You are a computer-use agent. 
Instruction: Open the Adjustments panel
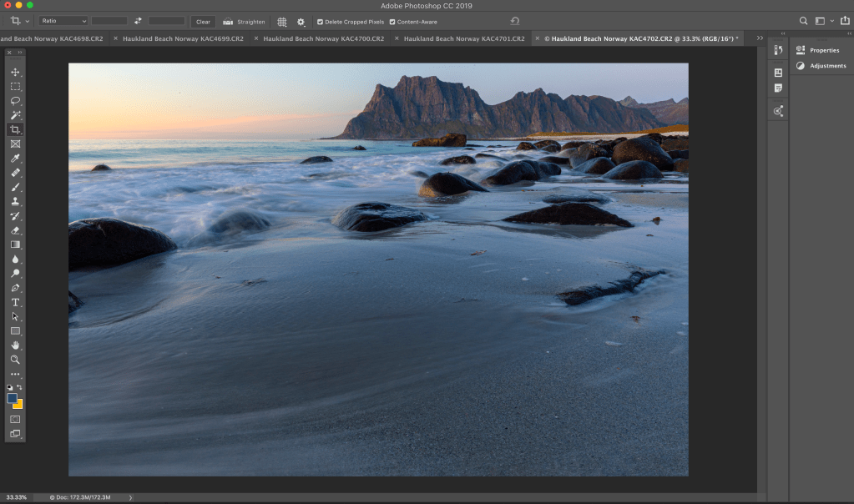(821, 66)
